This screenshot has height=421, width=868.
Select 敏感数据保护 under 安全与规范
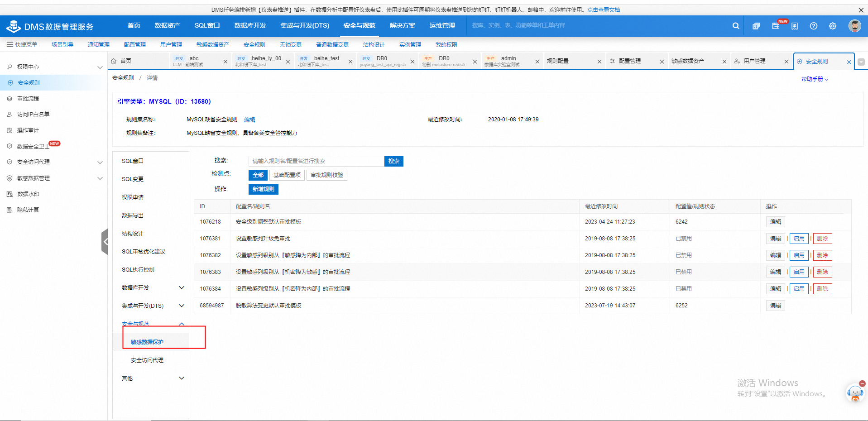[x=147, y=342]
